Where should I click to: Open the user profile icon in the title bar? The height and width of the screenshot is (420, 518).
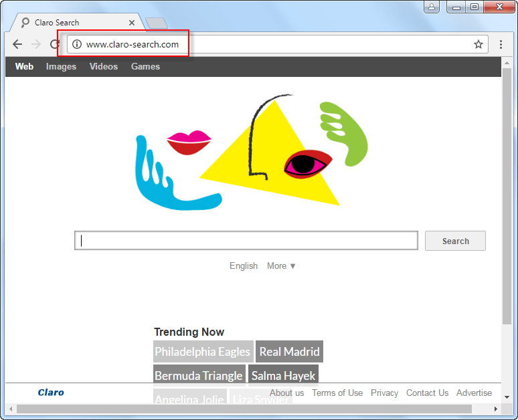click(432, 7)
